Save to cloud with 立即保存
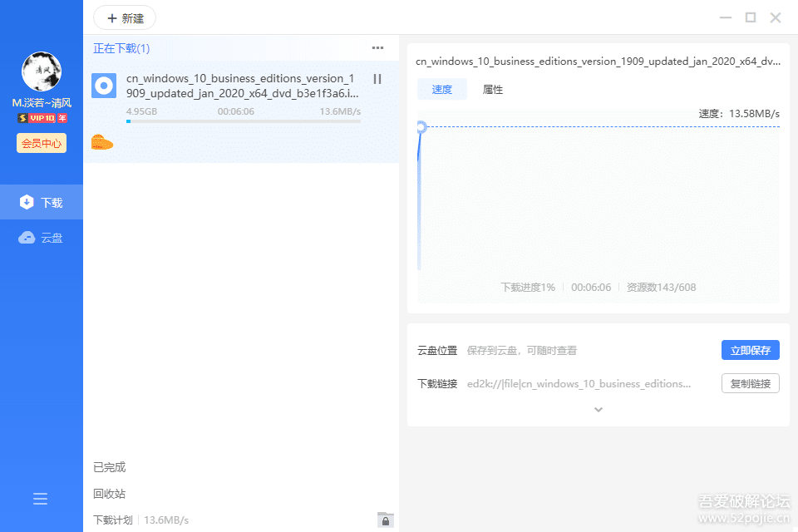Viewport: 798px width, 532px height. point(750,350)
